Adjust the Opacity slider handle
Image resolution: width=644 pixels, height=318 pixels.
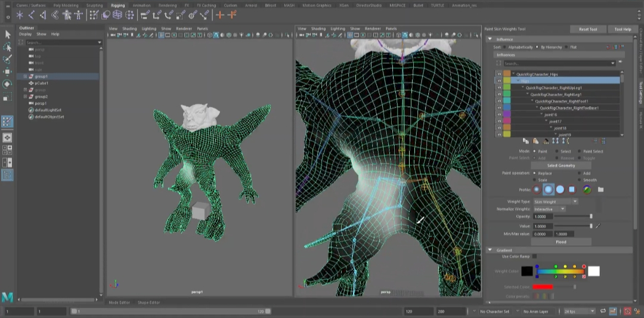pyautogui.click(x=591, y=216)
